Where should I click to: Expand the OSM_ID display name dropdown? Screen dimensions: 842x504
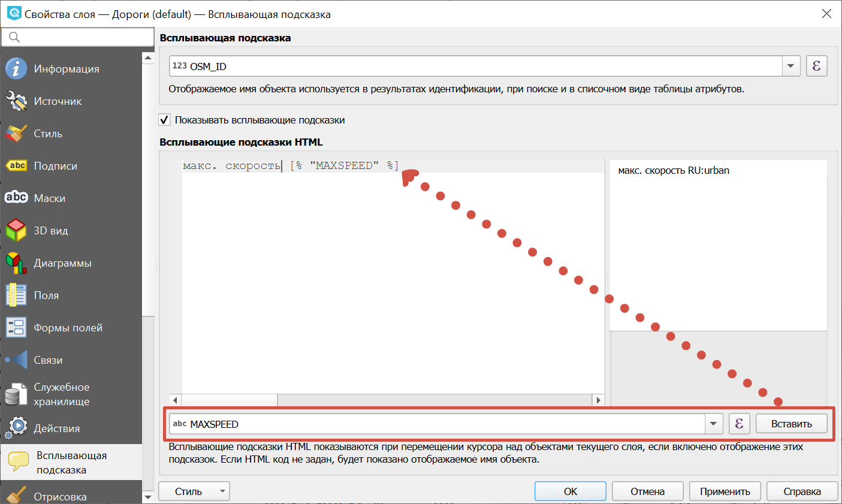click(x=790, y=66)
